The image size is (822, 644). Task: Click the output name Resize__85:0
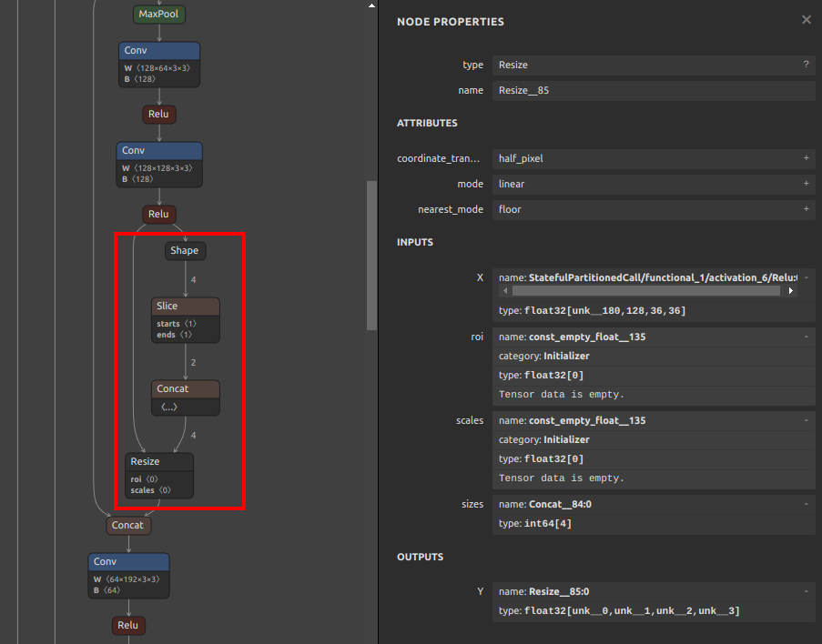click(543, 591)
